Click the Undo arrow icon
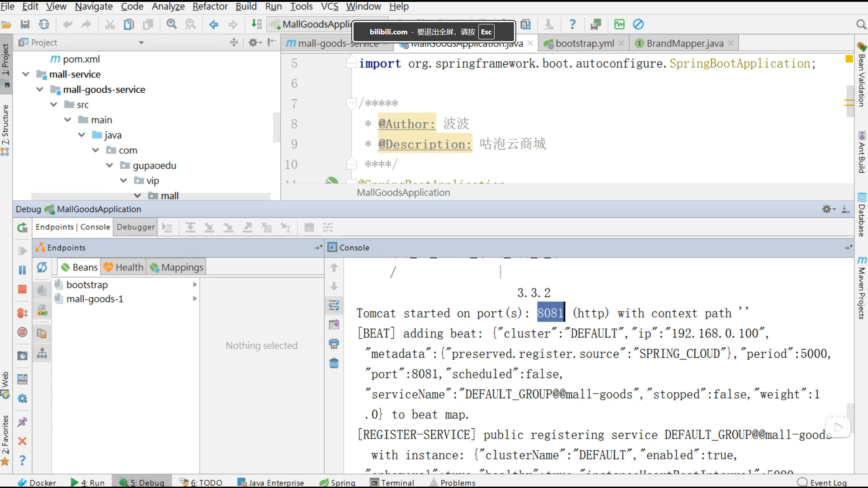The image size is (868, 488). point(67,24)
